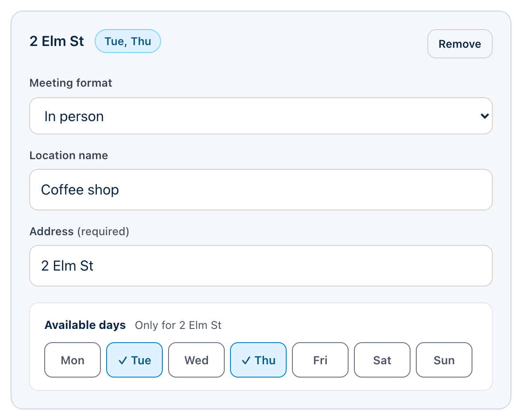Click the 2 Elm St card heading
522x420 pixels.
coord(57,41)
